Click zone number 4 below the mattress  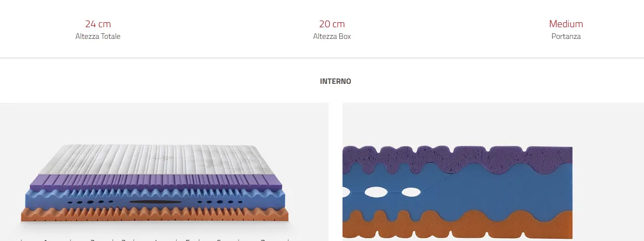[x=155, y=240]
